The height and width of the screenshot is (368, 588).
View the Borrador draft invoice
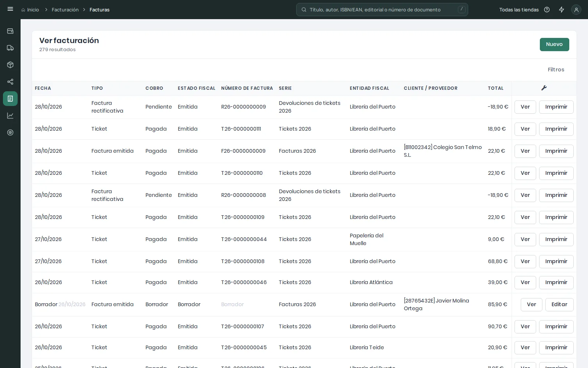[531, 305]
